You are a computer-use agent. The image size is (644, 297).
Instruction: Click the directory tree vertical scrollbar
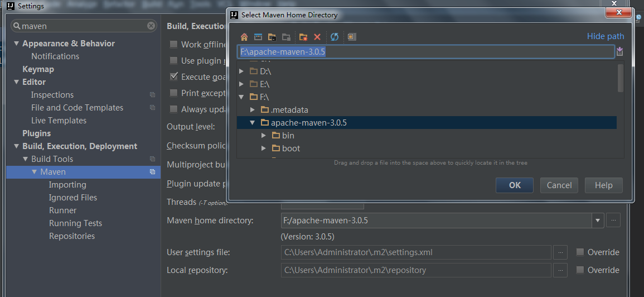[621, 78]
